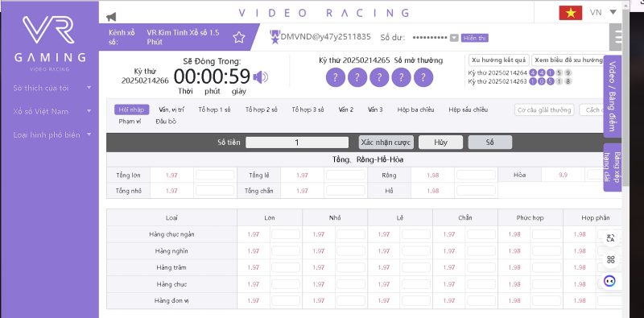Click the megaphone announcement icon
644x318 pixels.
pyautogui.click(x=111, y=17)
